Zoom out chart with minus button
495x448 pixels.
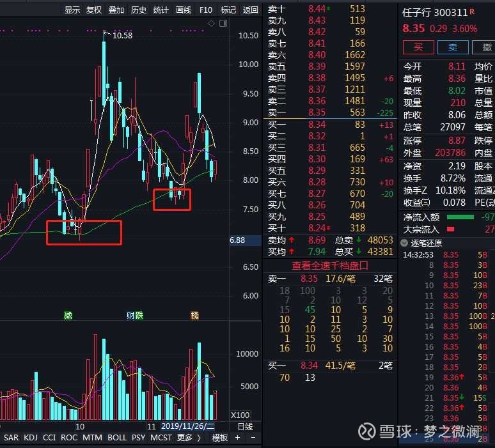pyautogui.click(x=253, y=438)
